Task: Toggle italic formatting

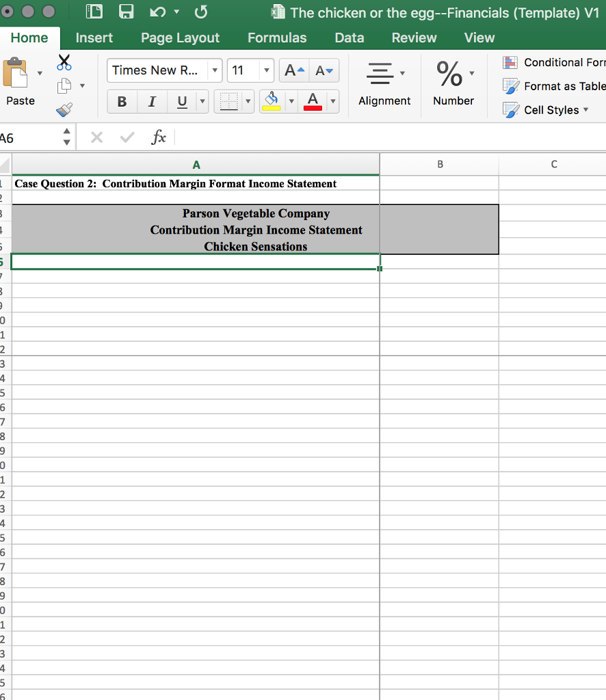Action: click(152, 102)
